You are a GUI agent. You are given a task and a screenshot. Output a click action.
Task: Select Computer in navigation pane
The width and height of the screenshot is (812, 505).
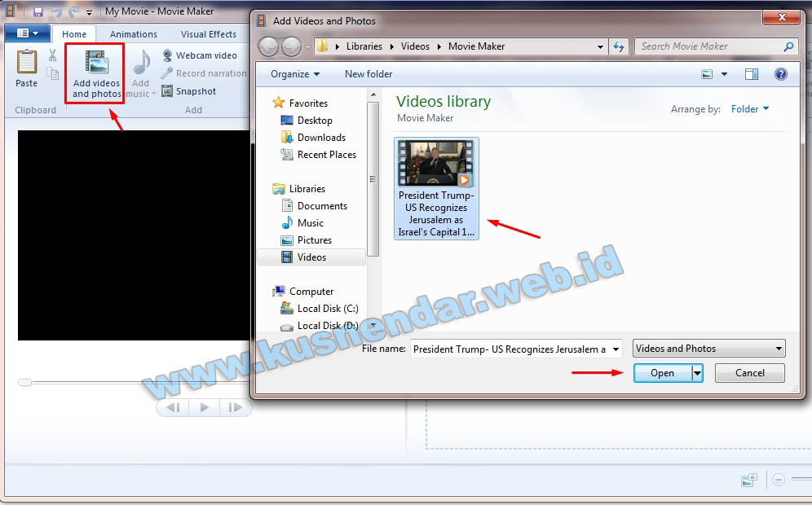303,291
